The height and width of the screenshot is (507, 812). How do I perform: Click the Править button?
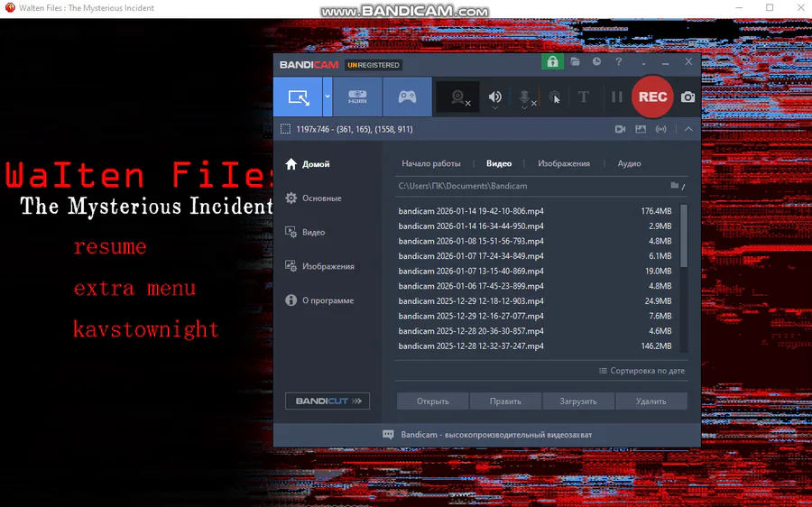click(x=505, y=401)
